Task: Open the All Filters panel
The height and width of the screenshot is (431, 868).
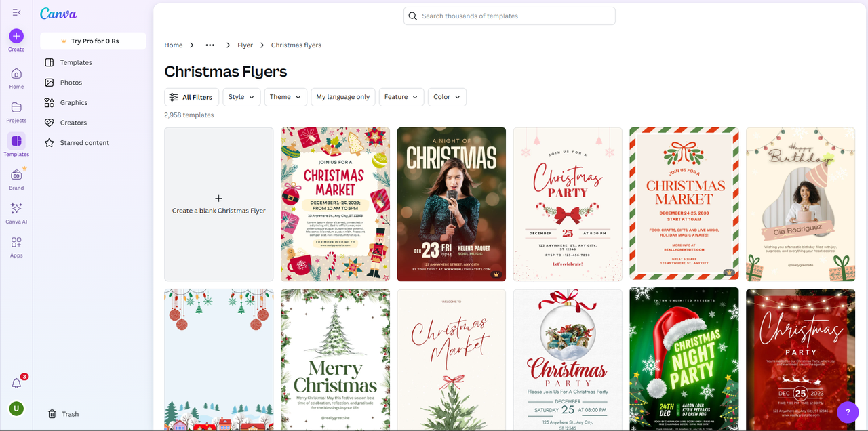Action: [x=191, y=97]
